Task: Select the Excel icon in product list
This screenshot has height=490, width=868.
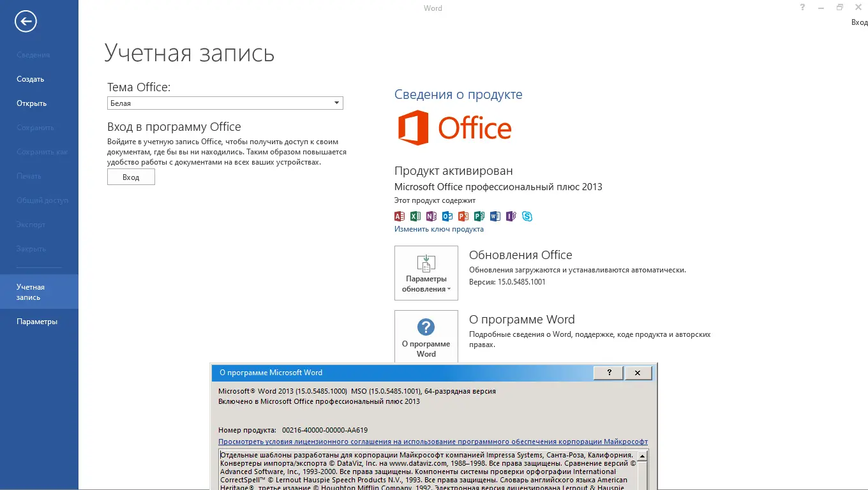Action: coord(415,216)
